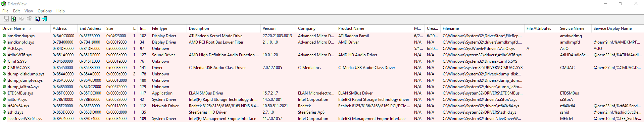
Task: Click the green icon of CimFS.SYS
Action: [x=4, y=61]
